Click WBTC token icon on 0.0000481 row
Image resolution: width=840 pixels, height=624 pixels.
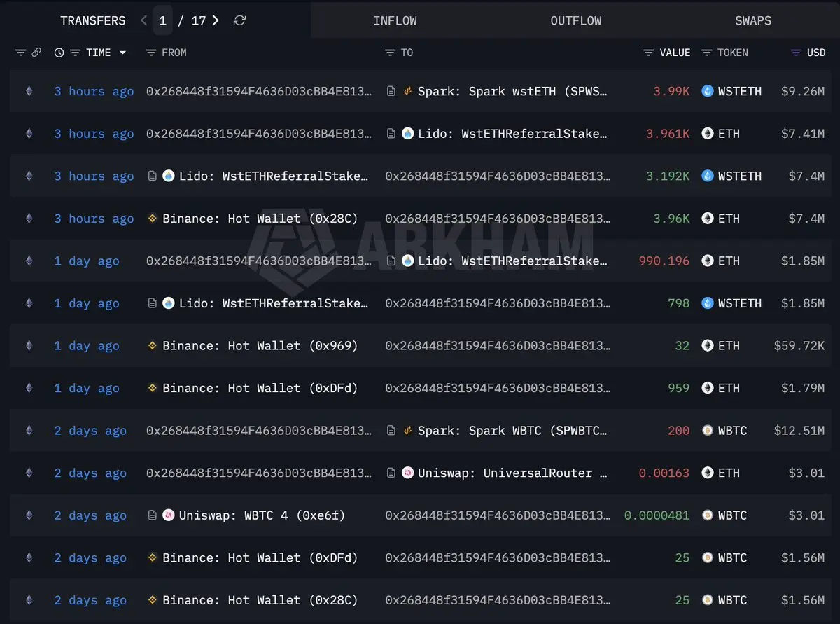tap(708, 515)
